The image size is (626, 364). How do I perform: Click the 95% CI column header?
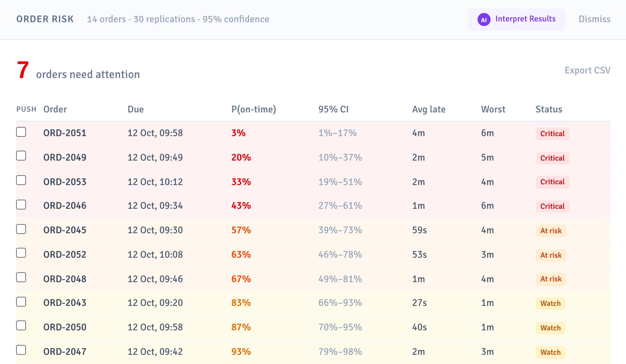coord(333,109)
